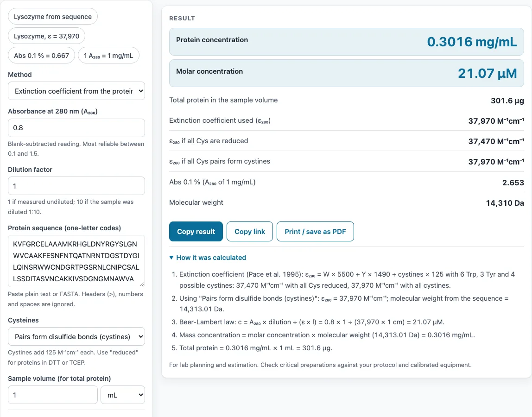The width and height of the screenshot is (532, 417).
Task: Open the Method dropdown
Action: 76,91
